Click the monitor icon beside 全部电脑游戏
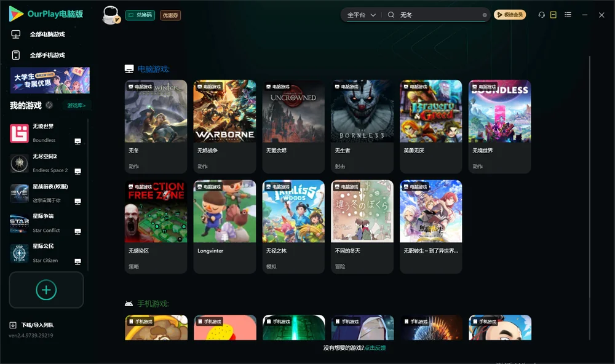 point(16,34)
